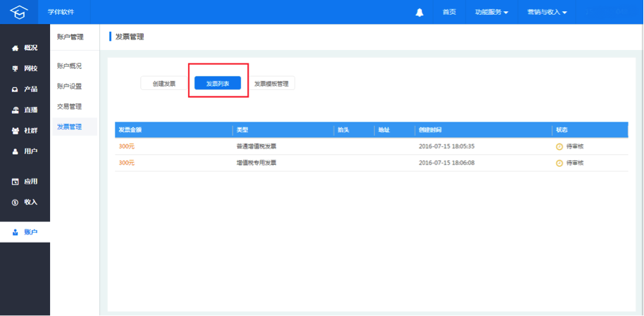
Task: Go to 首页 in top navigation
Action: (x=449, y=13)
